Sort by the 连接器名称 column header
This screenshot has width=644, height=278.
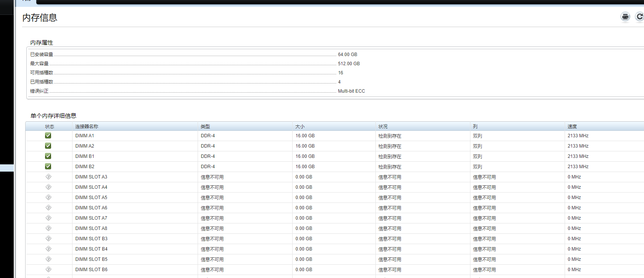(x=87, y=127)
